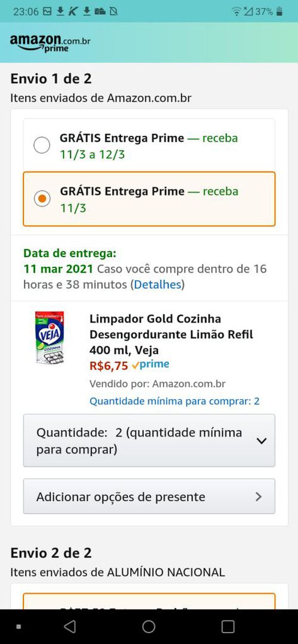Tap the Limpador Gold Cozinha product title
298x644 pixels.
172,334
